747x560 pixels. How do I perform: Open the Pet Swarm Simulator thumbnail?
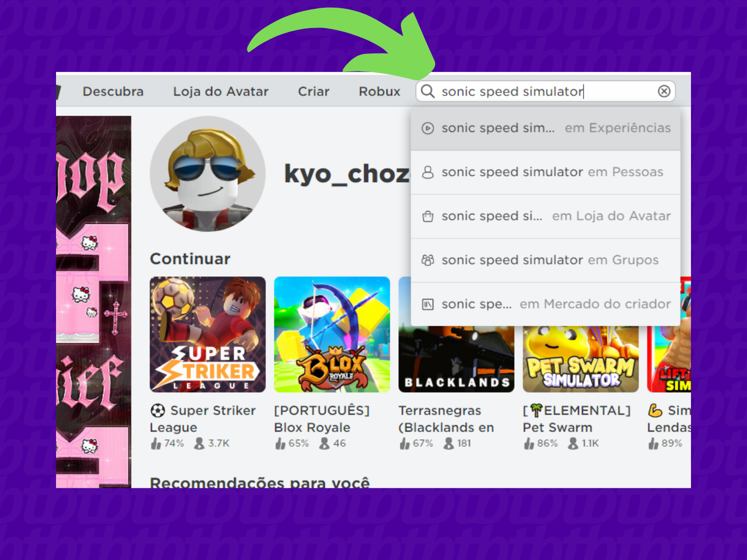pos(580,359)
